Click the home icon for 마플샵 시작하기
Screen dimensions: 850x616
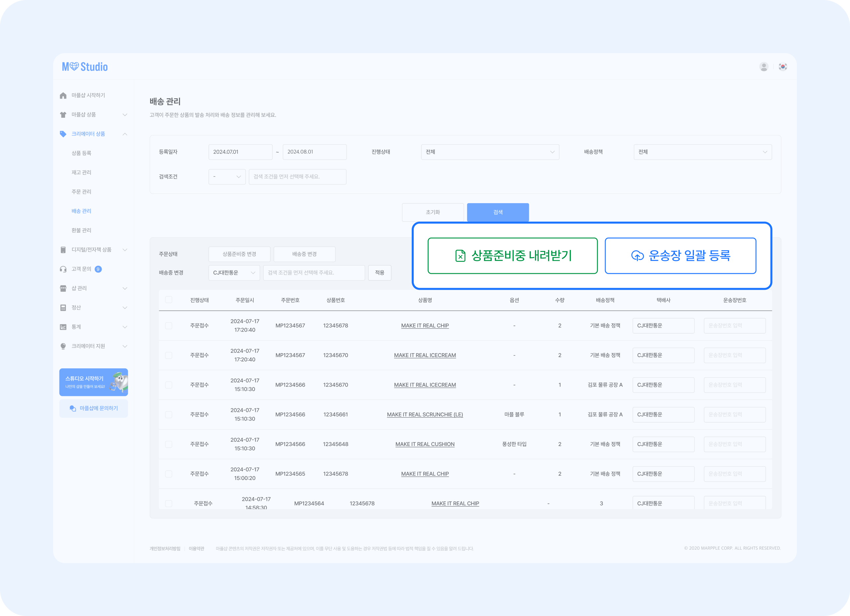tap(63, 96)
